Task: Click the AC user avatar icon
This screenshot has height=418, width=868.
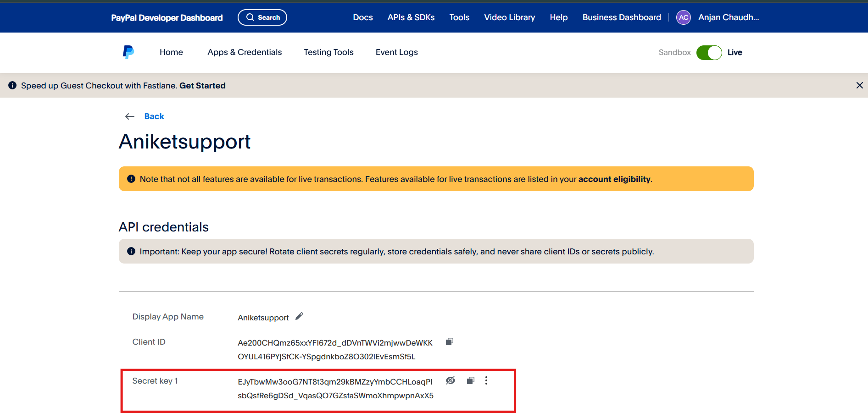Action: pos(683,17)
